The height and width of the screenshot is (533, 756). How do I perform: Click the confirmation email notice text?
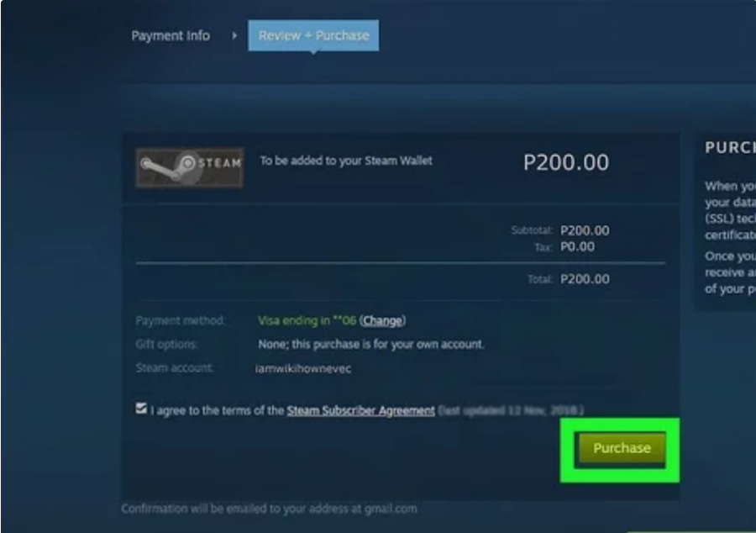269,509
